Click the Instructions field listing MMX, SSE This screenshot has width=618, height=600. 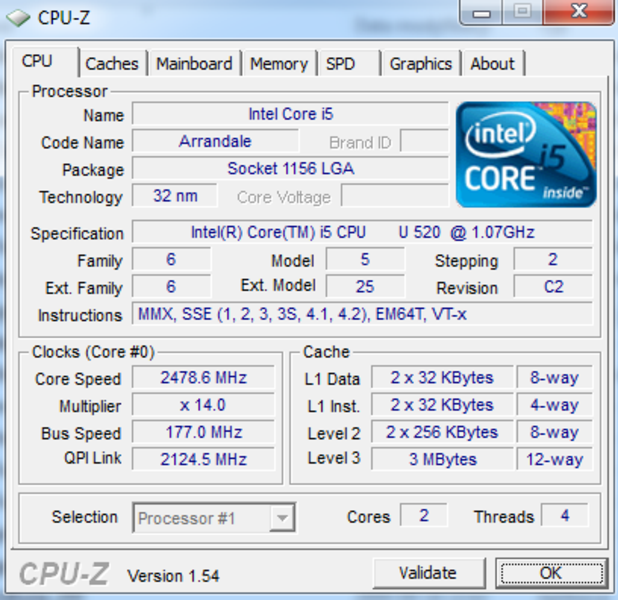click(362, 314)
